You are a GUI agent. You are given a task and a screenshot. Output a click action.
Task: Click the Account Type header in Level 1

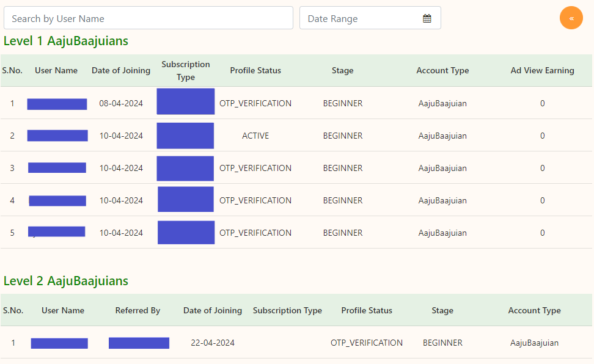[x=442, y=70]
